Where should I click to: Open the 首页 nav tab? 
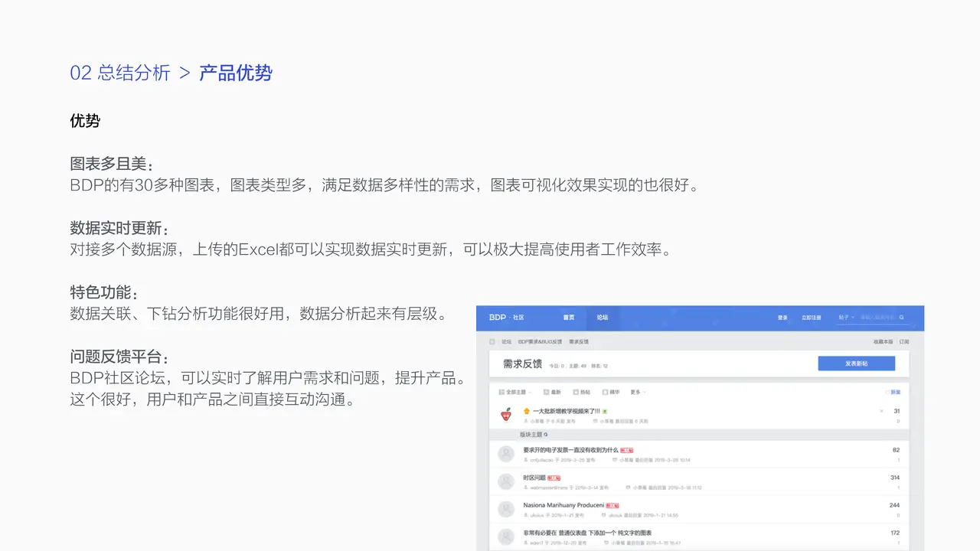click(x=568, y=318)
